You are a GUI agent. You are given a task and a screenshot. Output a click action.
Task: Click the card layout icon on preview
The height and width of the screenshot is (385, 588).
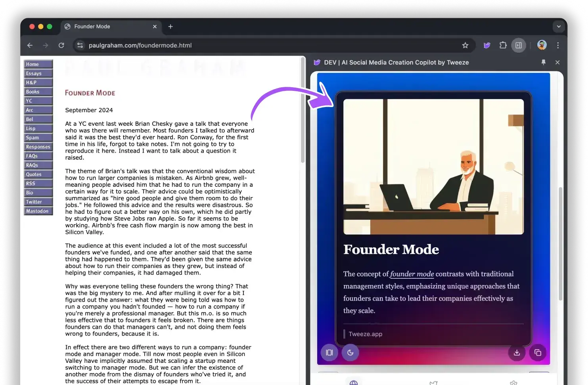click(x=329, y=352)
